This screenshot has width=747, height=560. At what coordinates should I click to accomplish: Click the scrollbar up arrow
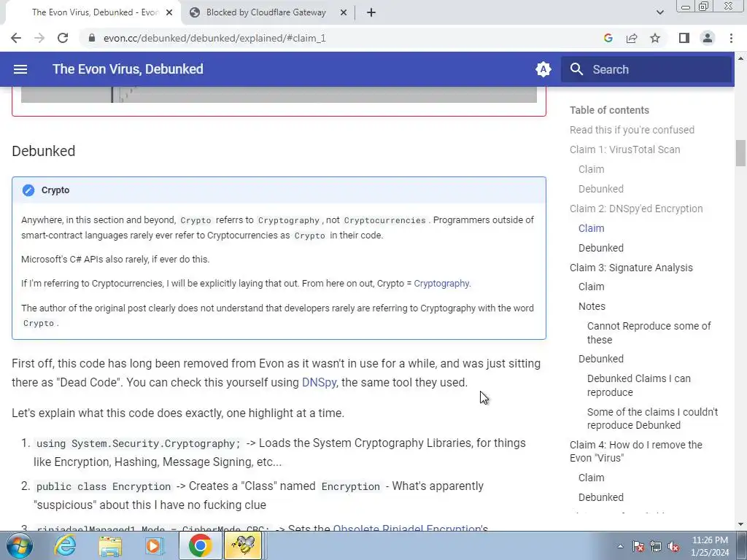pos(740,58)
